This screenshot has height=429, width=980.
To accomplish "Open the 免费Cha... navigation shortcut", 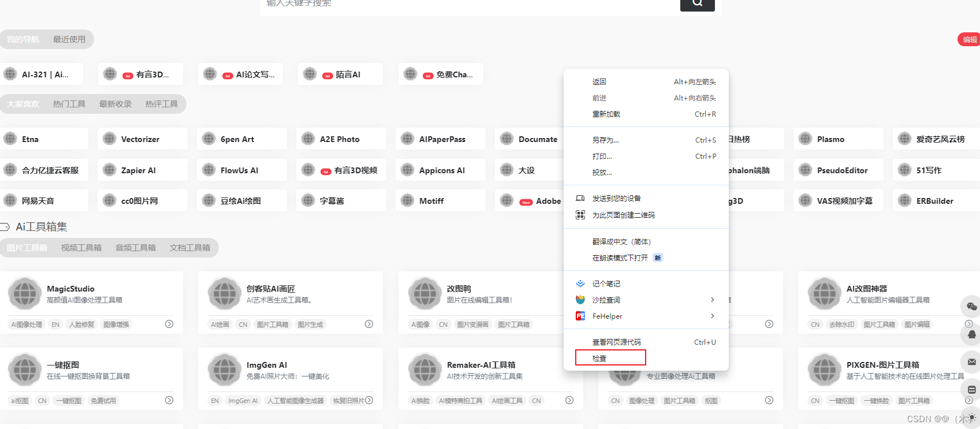I will [441, 74].
